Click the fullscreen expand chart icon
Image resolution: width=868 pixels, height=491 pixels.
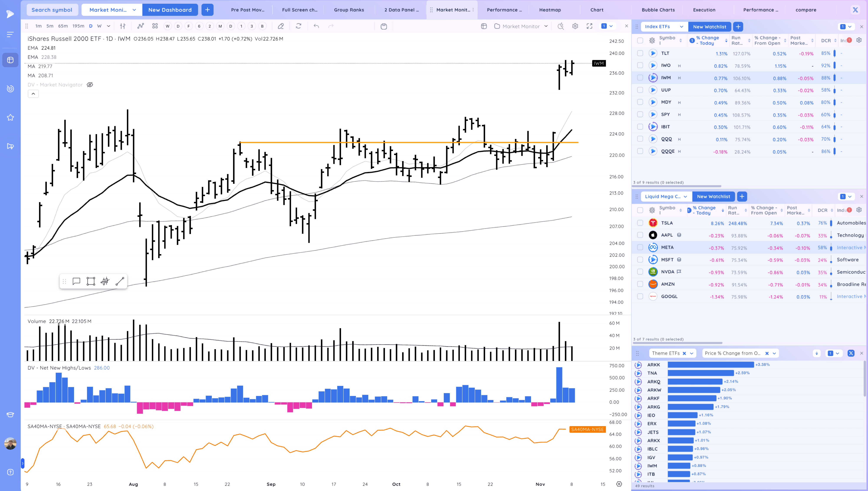(x=589, y=26)
